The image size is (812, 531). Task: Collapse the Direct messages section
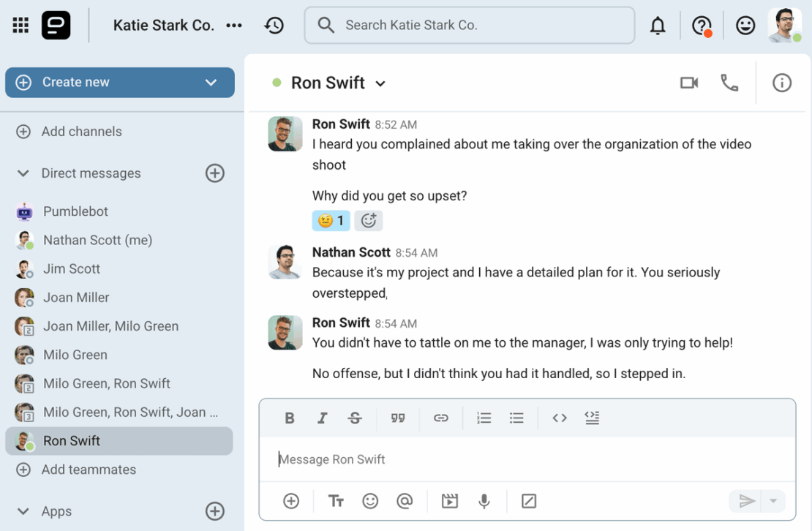[22, 173]
